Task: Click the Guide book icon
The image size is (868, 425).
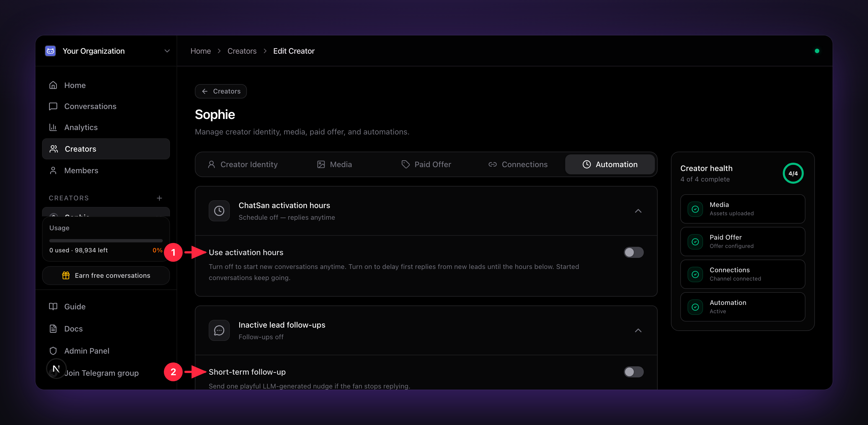Action: click(x=53, y=307)
